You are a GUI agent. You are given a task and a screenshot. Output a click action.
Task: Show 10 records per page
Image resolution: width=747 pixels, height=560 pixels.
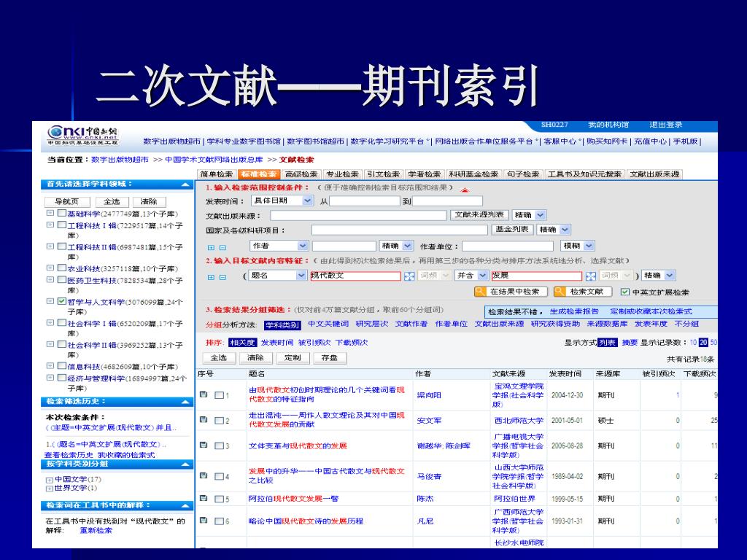[x=693, y=343]
